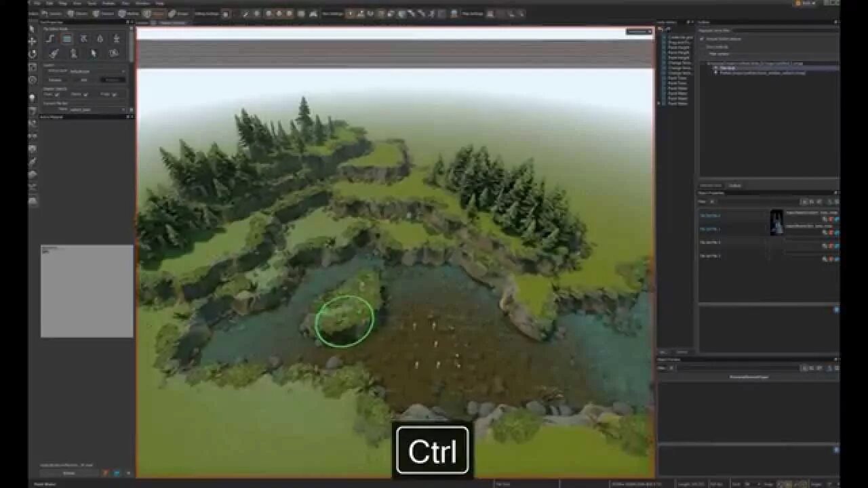Select the Rotate tool in left toolbar

[32, 54]
